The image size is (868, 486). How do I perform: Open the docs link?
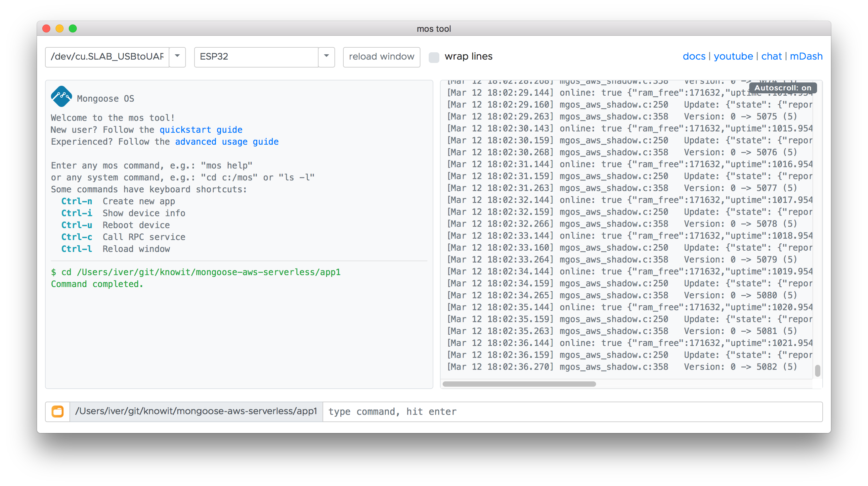pyautogui.click(x=694, y=56)
